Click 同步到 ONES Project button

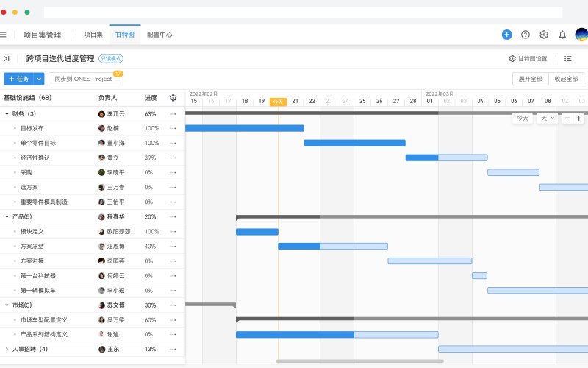83,79
